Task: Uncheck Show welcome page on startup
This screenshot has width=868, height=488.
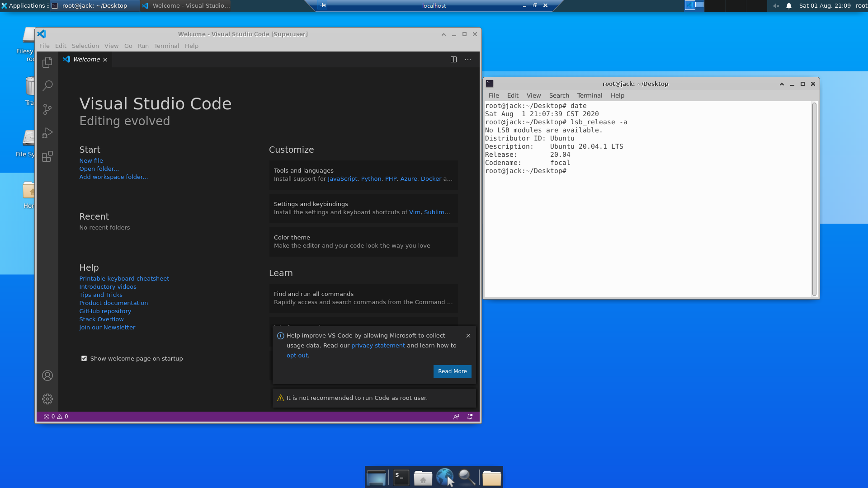Action: [84, 358]
